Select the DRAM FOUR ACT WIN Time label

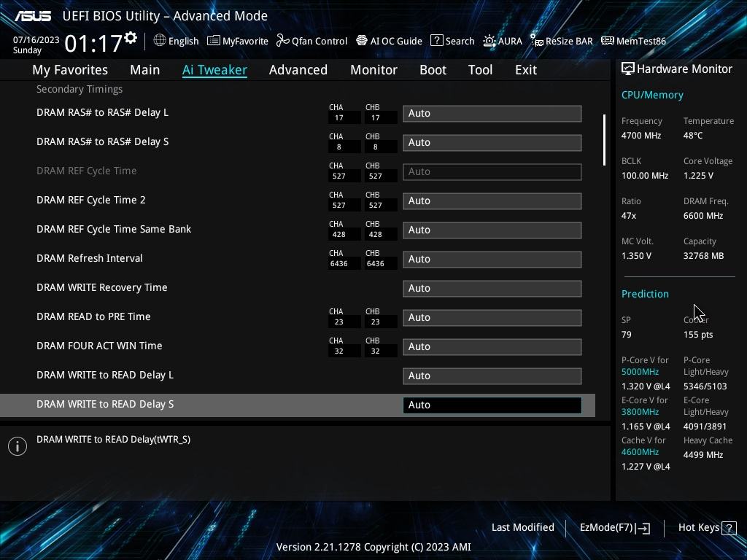[99, 346]
